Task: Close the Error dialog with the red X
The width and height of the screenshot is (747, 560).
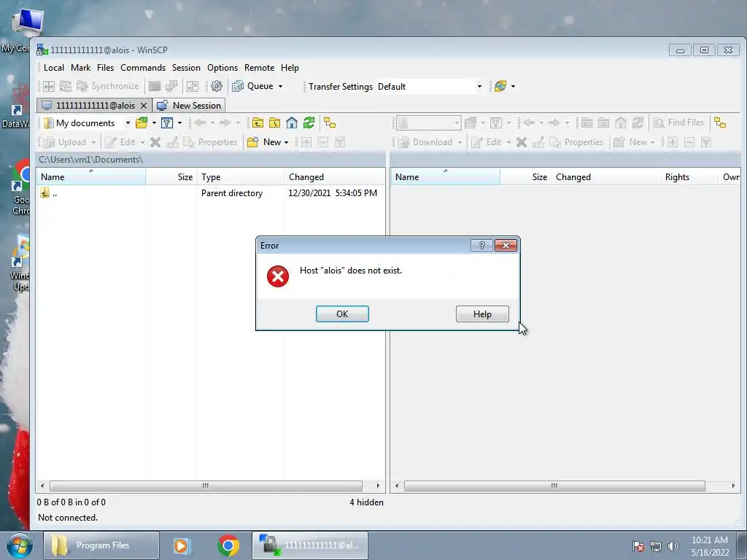Action: [506, 245]
